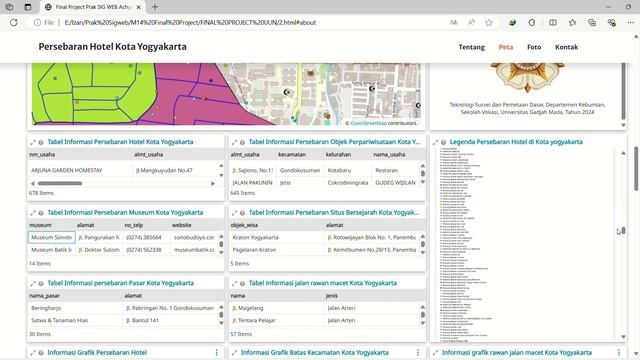Expand the Tabel Informasi Persebaran Hotel panel

point(33,142)
